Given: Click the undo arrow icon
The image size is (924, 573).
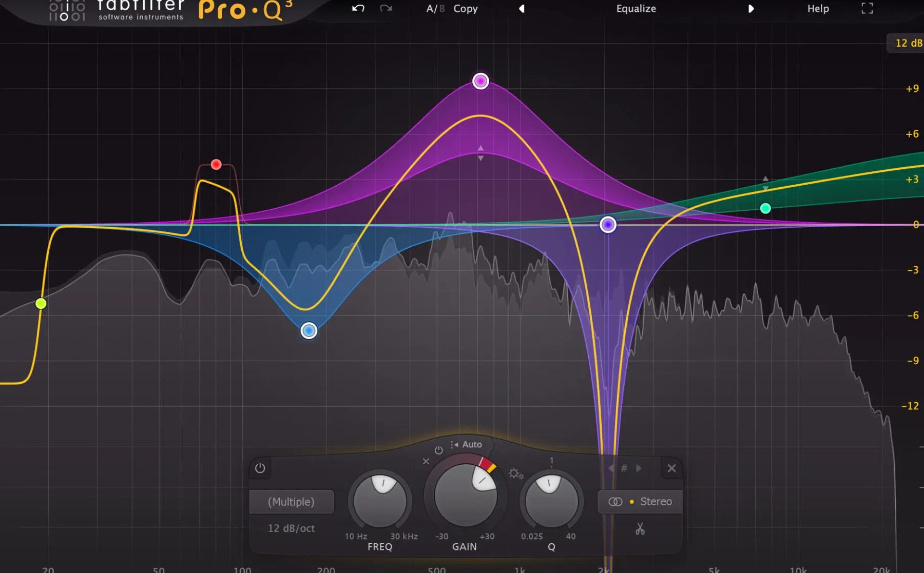Looking at the screenshot, I should click(x=358, y=8).
